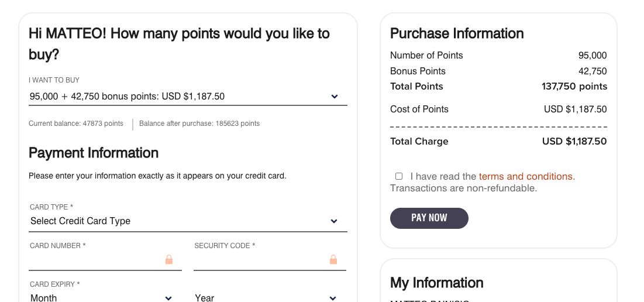The height and width of the screenshot is (302, 644).
Task: Click the security code lock icon
Action: (x=333, y=260)
